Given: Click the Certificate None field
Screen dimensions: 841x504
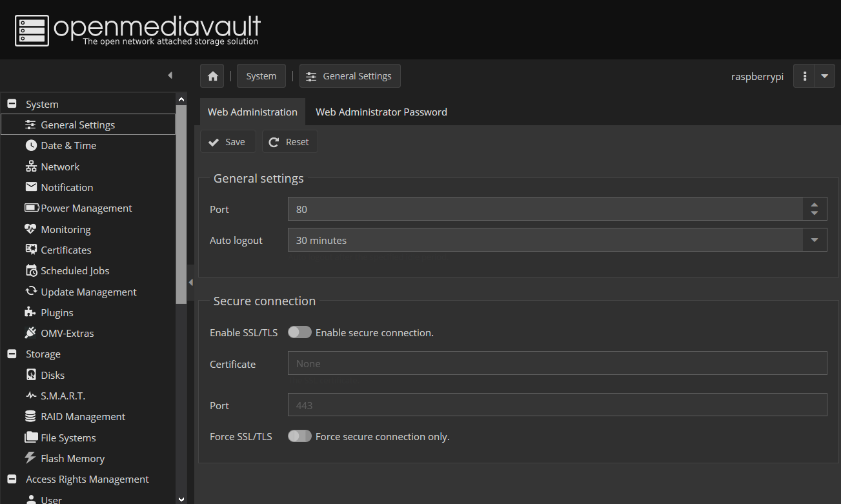Looking at the screenshot, I should (558, 363).
